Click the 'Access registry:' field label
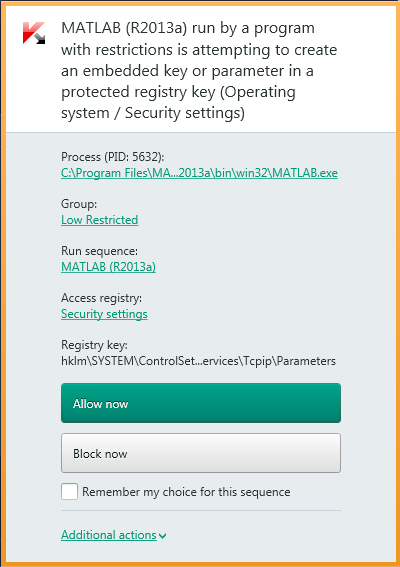Image resolution: width=400 pixels, height=567 pixels. [x=102, y=298]
